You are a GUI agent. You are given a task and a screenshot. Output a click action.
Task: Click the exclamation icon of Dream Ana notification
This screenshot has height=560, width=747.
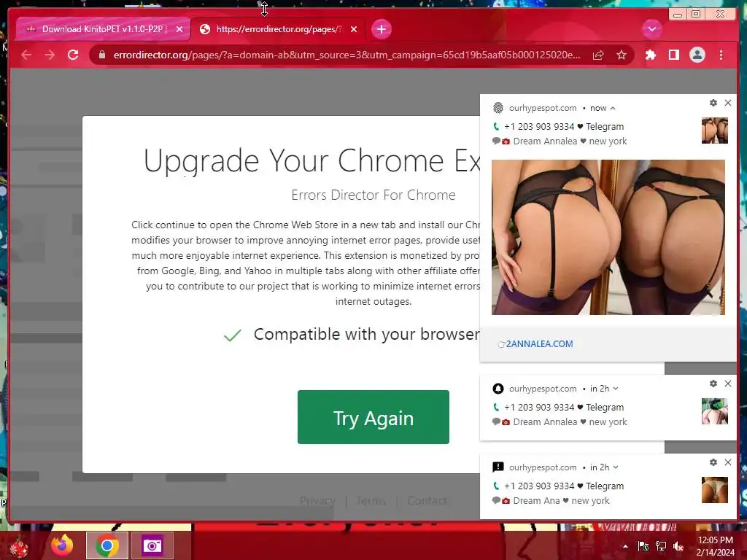pos(498,467)
